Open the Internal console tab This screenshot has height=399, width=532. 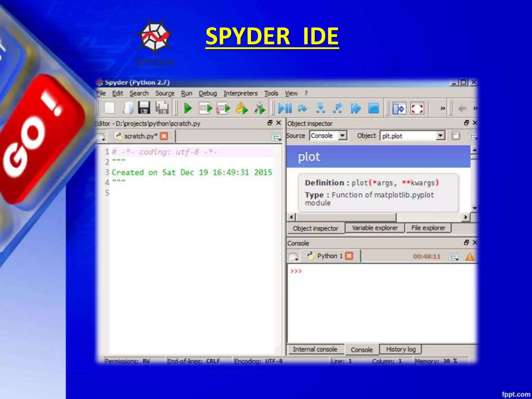(x=315, y=349)
